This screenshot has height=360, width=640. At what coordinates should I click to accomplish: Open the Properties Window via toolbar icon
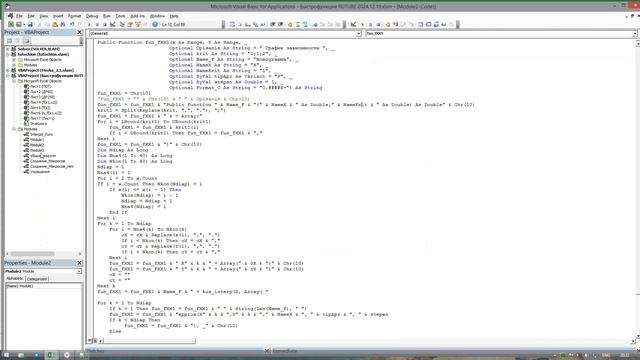click(130, 24)
